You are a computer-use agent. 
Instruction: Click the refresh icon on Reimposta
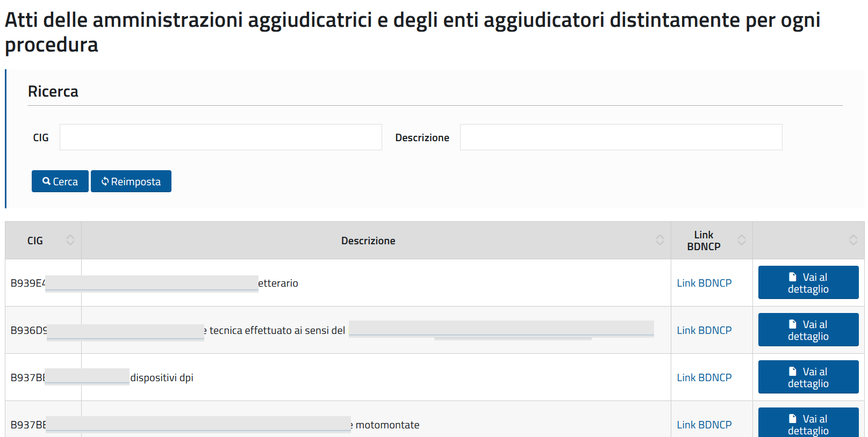[x=105, y=181]
